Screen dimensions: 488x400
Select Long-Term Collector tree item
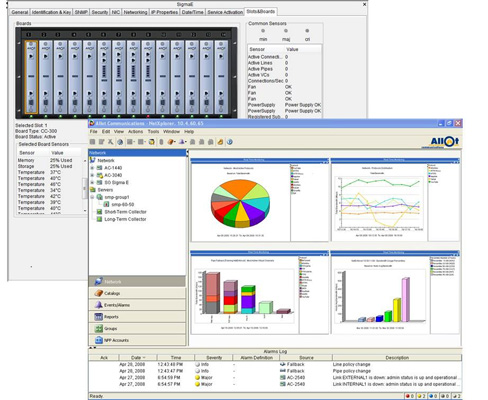tap(125, 219)
